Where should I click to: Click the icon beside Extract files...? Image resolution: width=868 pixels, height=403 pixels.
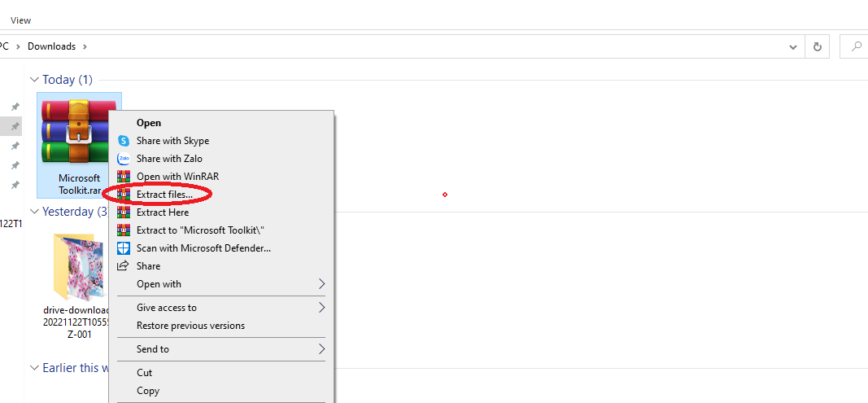124,195
